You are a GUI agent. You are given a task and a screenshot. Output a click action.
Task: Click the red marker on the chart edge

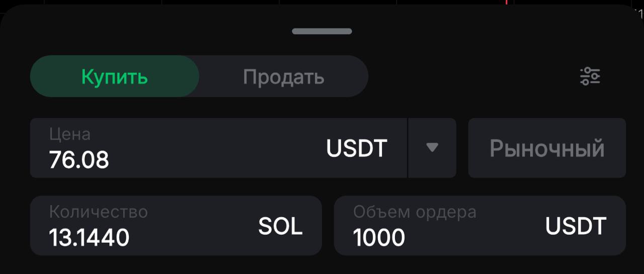click(x=506, y=2)
